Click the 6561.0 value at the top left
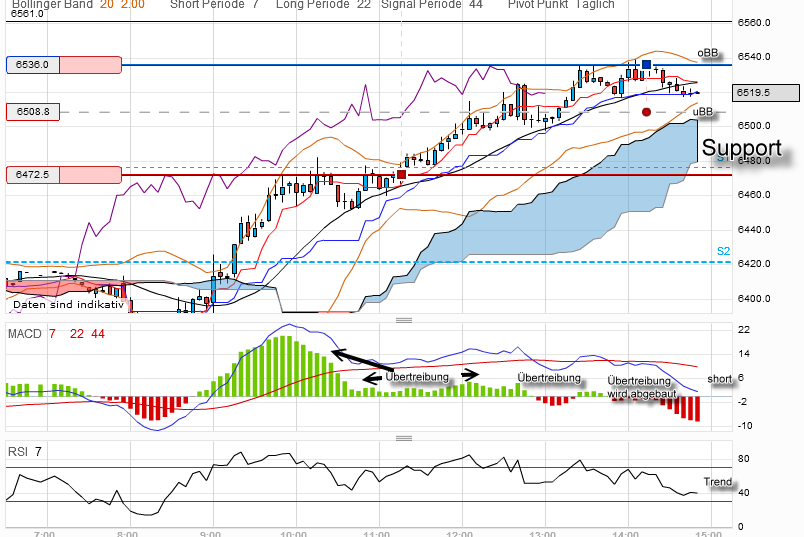 pyautogui.click(x=27, y=14)
